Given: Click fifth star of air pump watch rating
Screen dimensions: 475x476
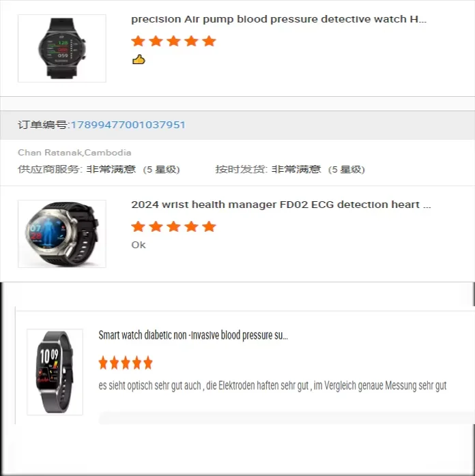Looking at the screenshot, I should pos(210,41).
